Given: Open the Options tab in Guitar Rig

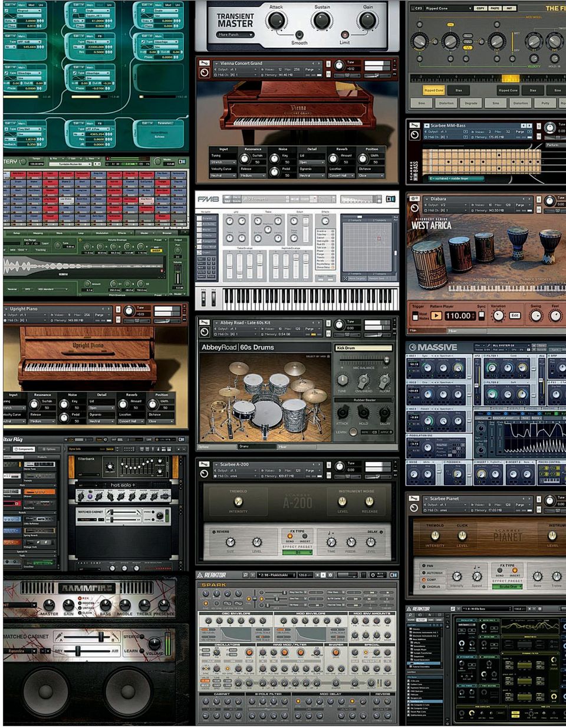Looking at the screenshot, I should click(48, 449).
